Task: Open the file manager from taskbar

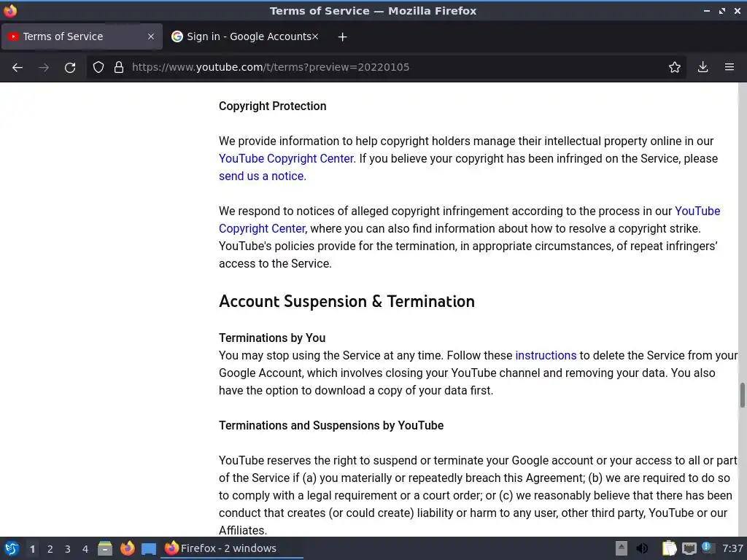Action: click(x=105, y=548)
